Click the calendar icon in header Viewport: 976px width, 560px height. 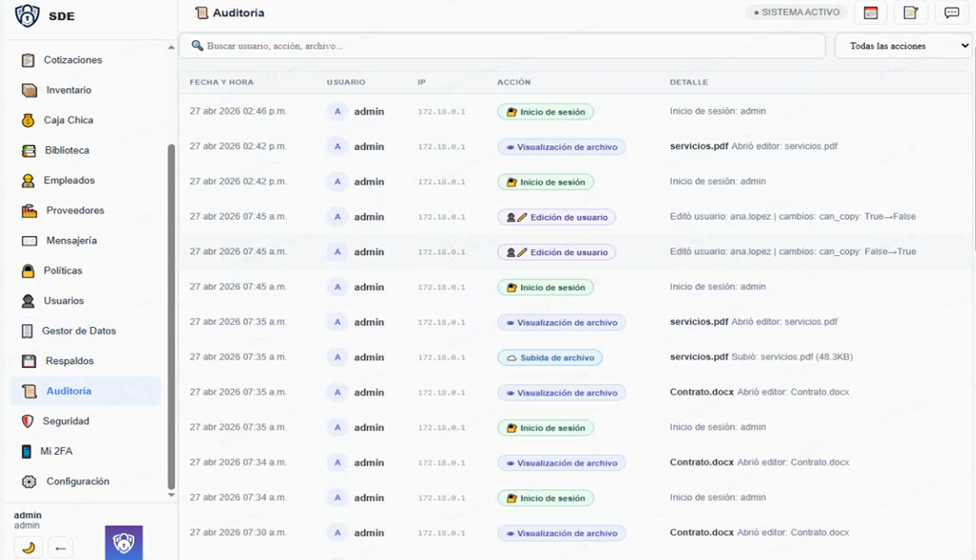870,13
